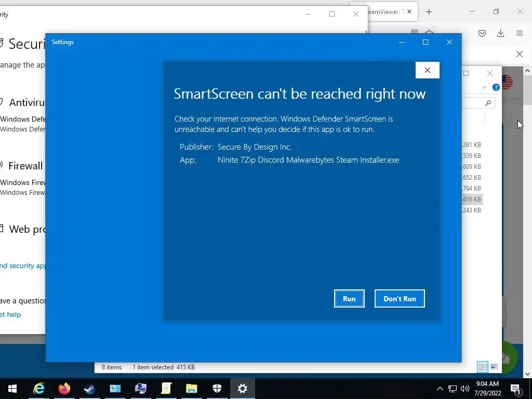Maximize the Settings window

click(x=425, y=42)
